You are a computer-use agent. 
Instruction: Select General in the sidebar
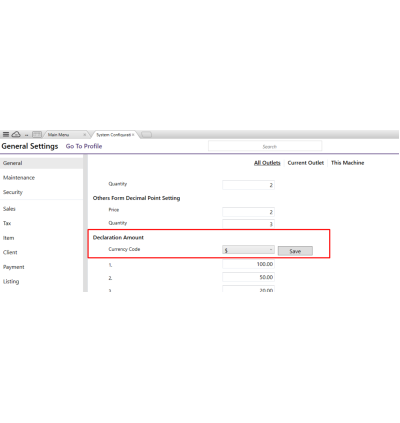41,163
